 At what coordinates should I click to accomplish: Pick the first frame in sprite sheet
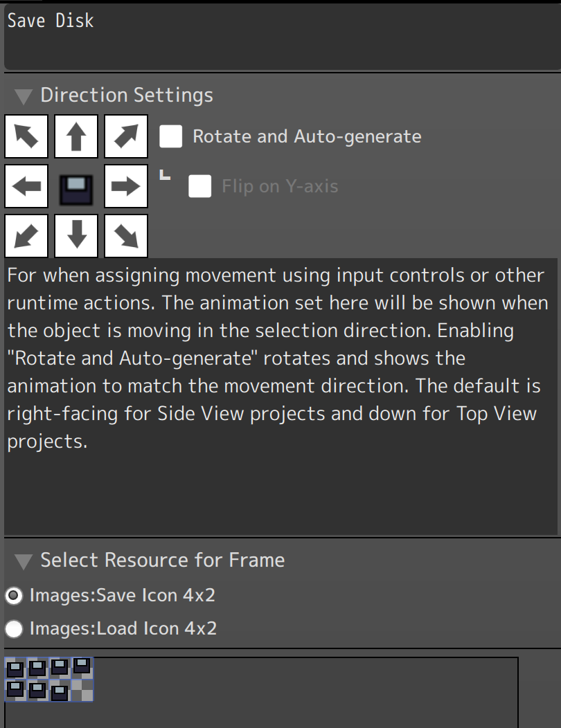pos(15,668)
